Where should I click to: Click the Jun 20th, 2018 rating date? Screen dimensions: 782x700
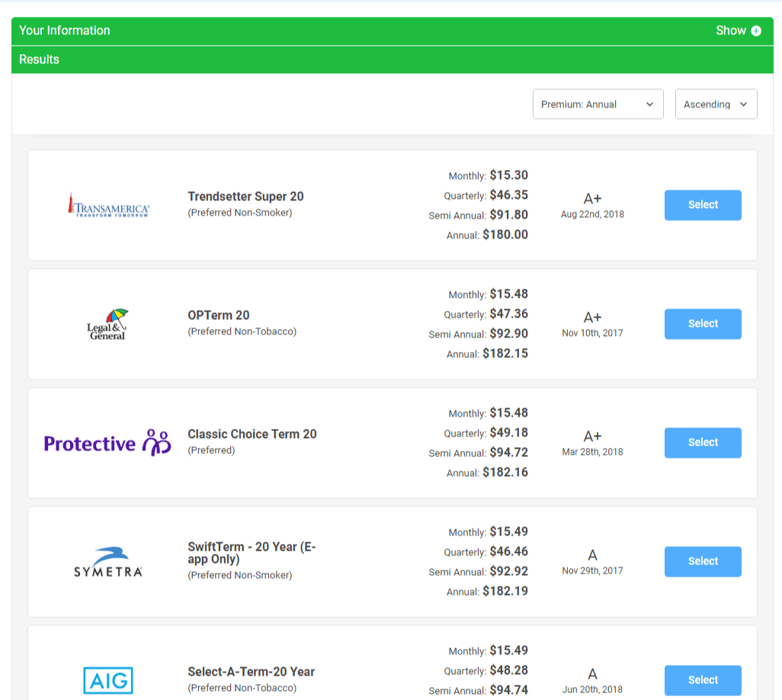point(592,689)
